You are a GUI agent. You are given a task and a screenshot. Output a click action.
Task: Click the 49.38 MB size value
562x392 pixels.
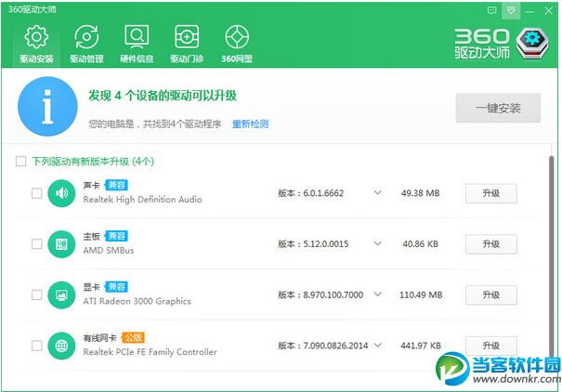point(421,193)
